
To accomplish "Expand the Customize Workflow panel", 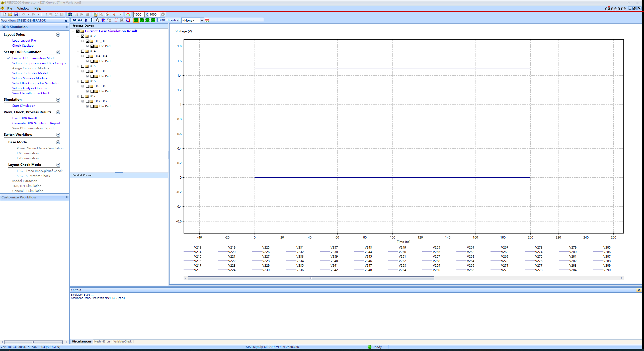I will pos(67,197).
